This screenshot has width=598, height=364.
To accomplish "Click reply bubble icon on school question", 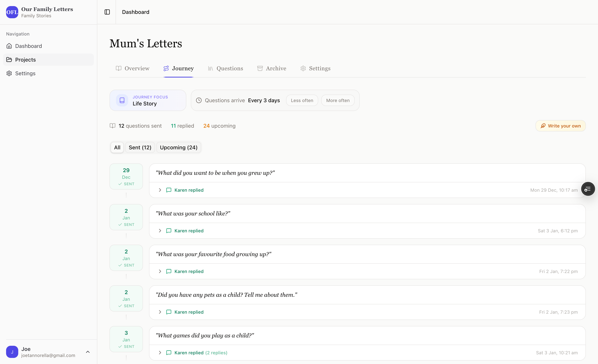I will click(169, 231).
